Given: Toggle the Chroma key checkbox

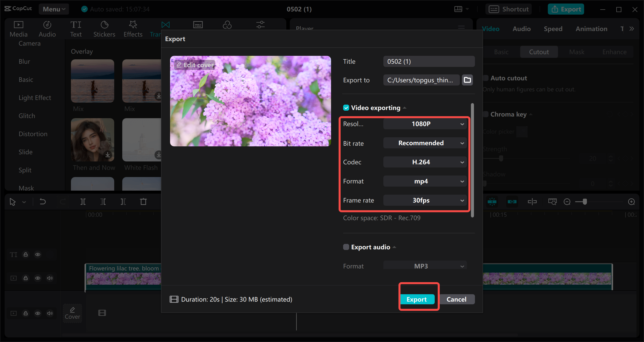Looking at the screenshot, I should pos(486,114).
